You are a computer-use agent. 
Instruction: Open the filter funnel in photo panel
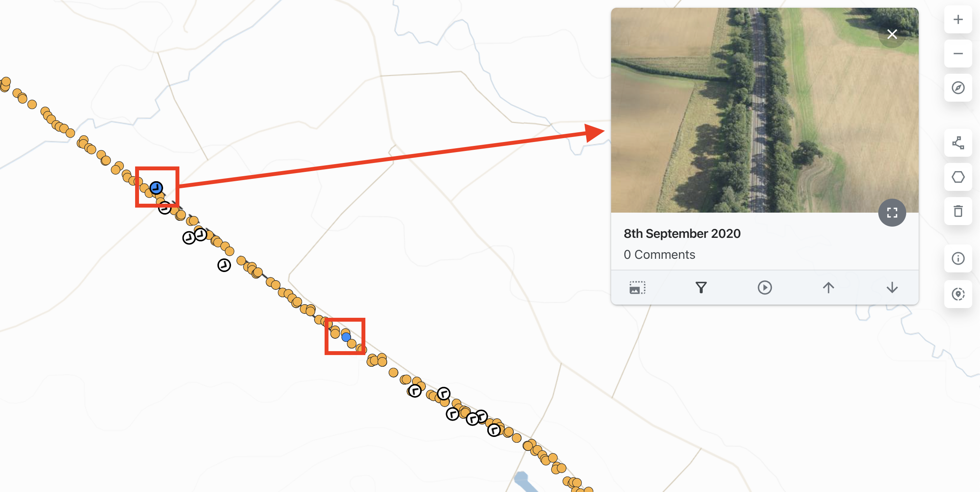(x=701, y=288)
